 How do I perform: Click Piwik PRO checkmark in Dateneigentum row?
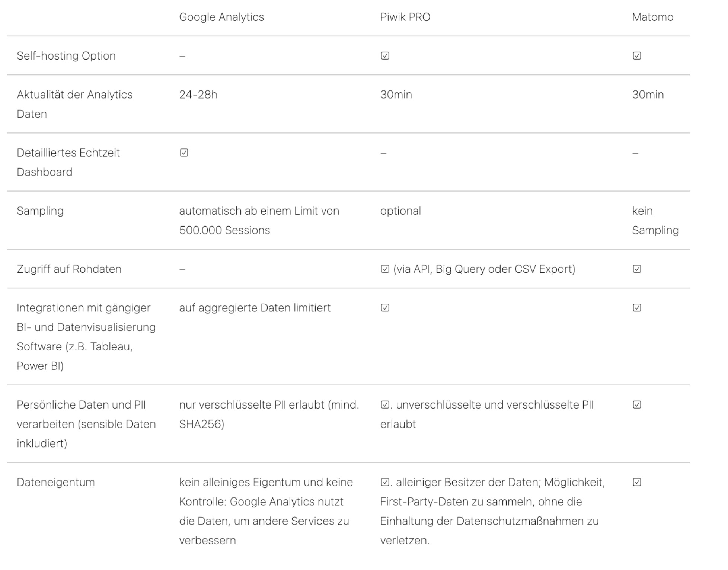point(385,483)
